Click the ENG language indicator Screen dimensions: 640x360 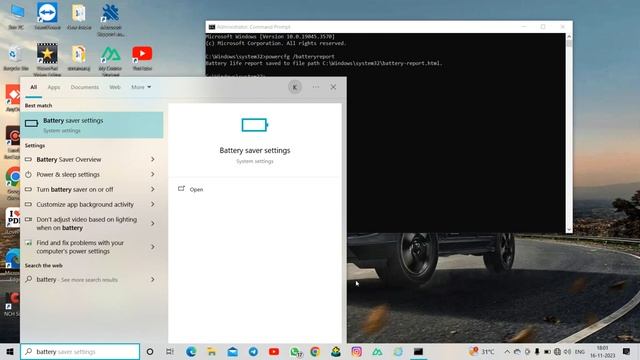580,351
